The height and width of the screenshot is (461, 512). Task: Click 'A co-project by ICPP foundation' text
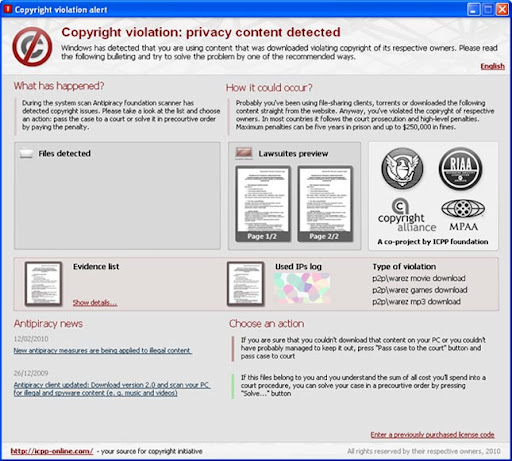tap(433, 241)
